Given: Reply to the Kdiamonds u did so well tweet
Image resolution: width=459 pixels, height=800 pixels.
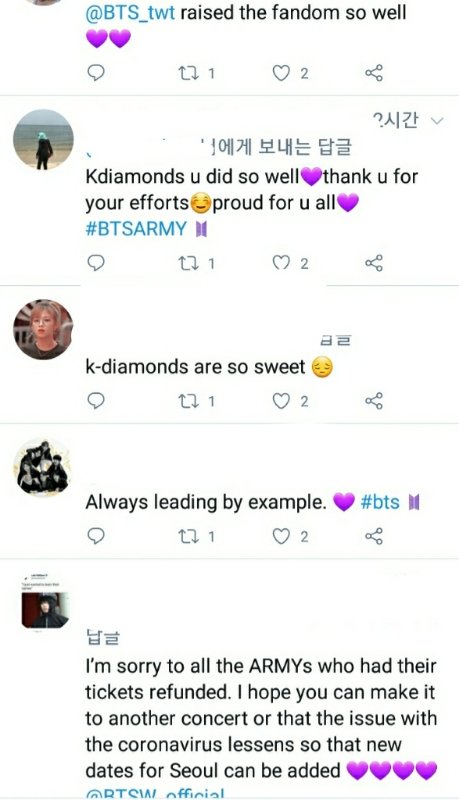Looking at the screenshot, I should [96, 263].
